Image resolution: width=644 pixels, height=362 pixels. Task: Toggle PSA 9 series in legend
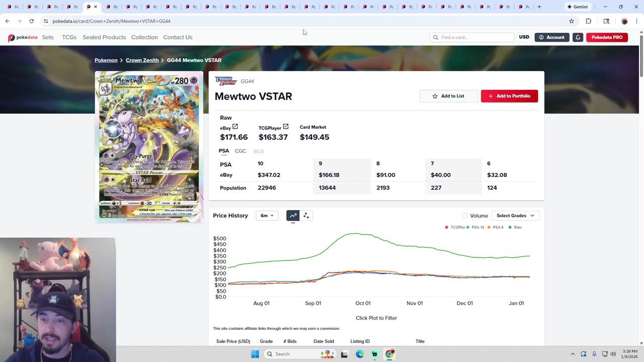click(496, 227)
